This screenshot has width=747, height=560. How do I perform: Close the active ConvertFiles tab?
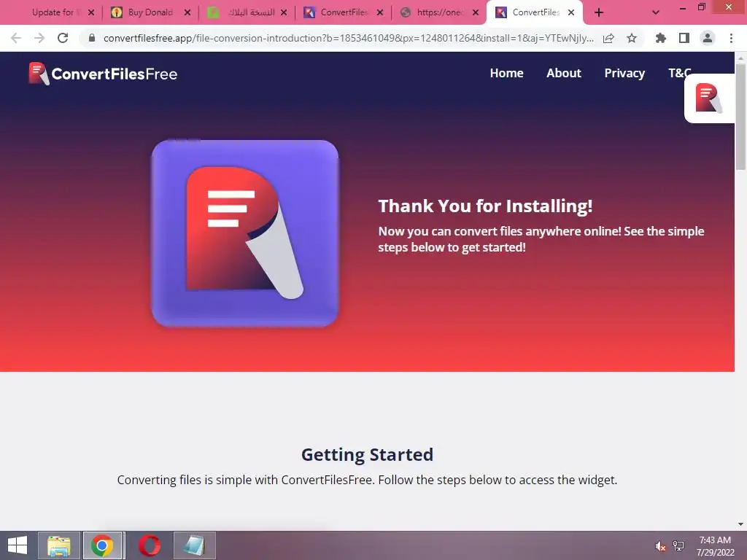point(571,12)
